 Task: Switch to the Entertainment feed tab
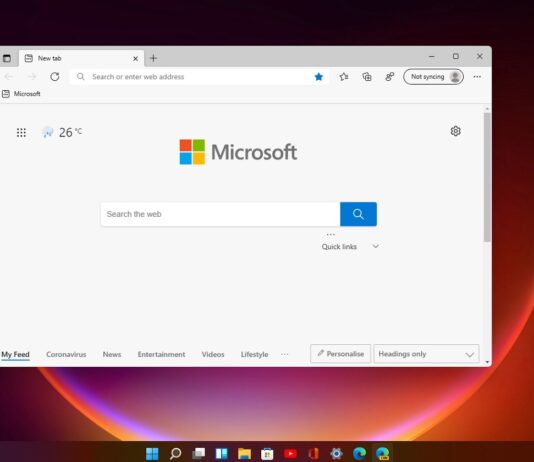161,354
